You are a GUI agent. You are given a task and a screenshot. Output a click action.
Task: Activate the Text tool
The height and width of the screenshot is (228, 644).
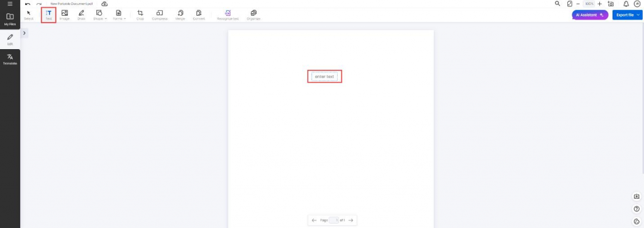[48, 15]
